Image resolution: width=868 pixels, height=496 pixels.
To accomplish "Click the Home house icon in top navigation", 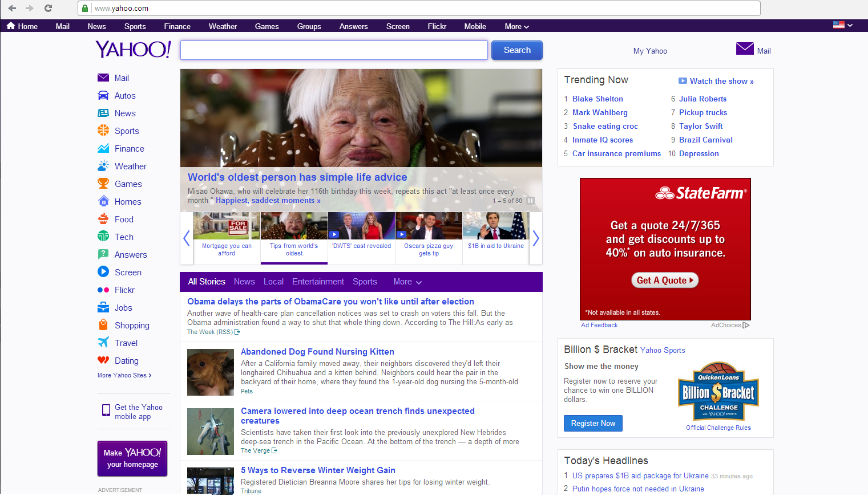I will [x=11, y=26].
